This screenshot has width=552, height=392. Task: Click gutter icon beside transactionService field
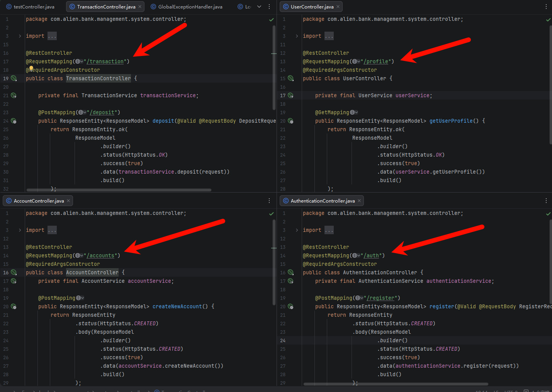tap(14, 95)
